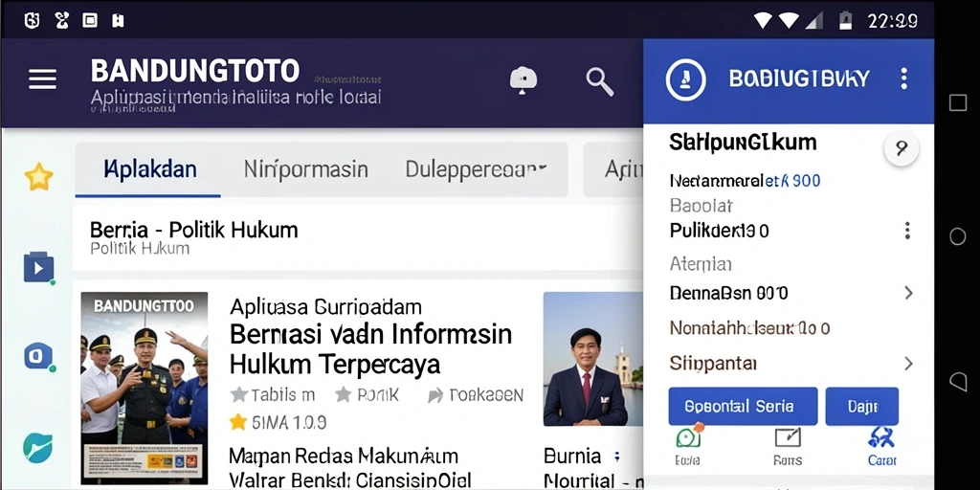Switch to the Ninipormasin tab
Screen dimensions: 980x490
(x=305, y=169)
